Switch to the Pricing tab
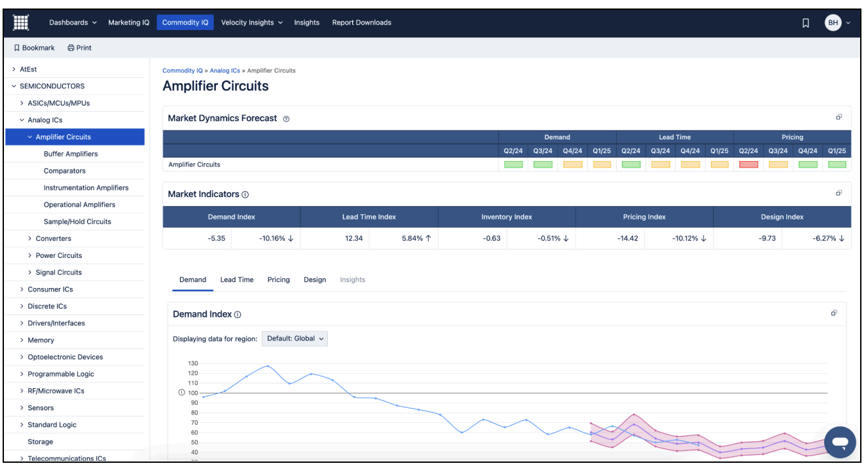868x470 pixels. pyautogui.click(x=278, y=280)
